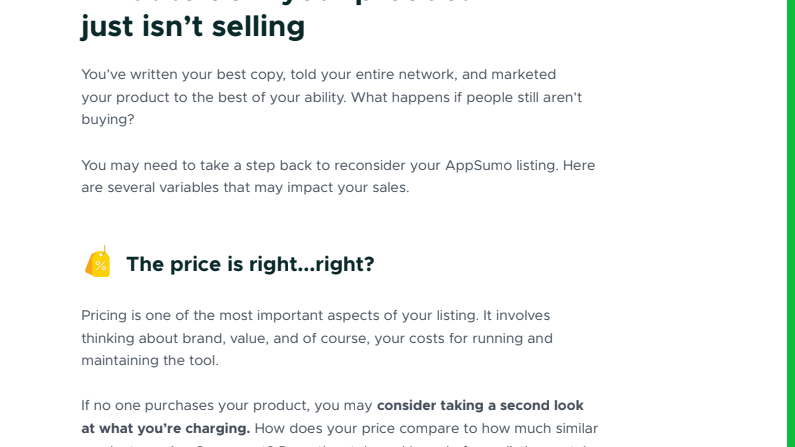Click 'How does your price compare' sentence

[x=426, y=428]
